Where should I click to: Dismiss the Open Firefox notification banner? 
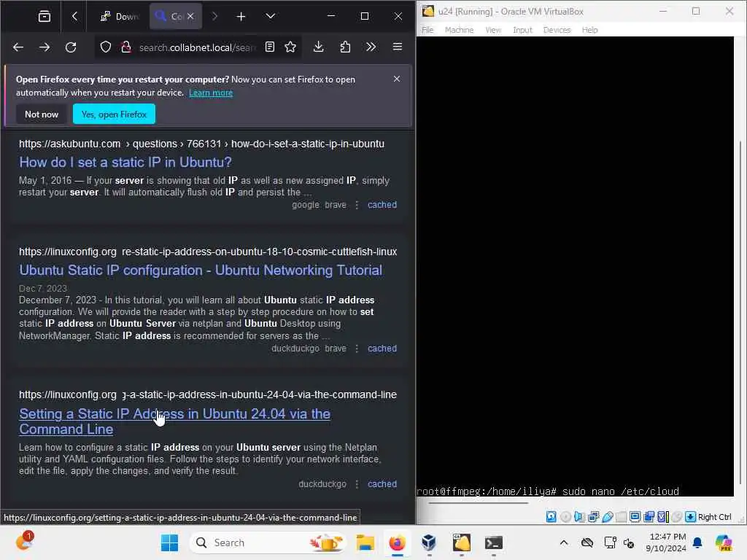(x=397, y=79)
